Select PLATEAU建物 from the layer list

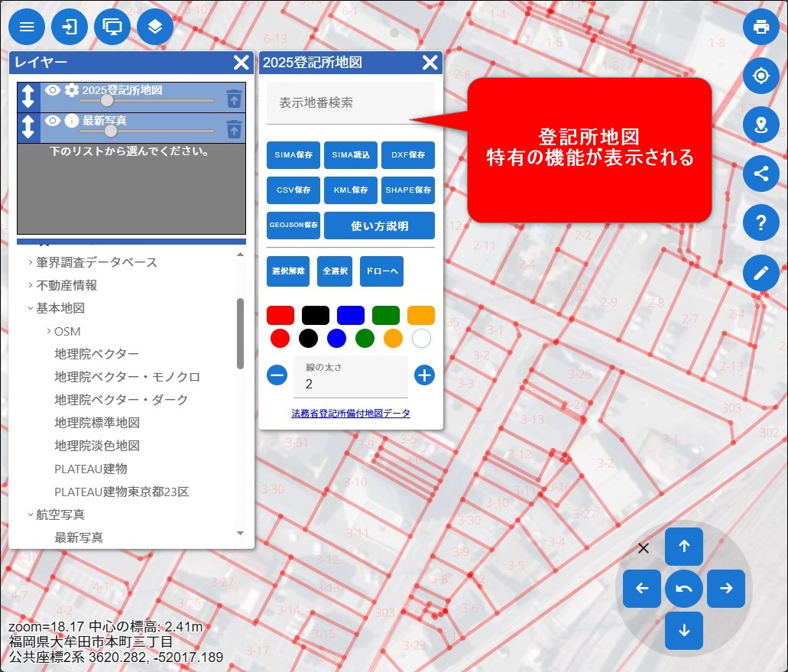point(91,469)
